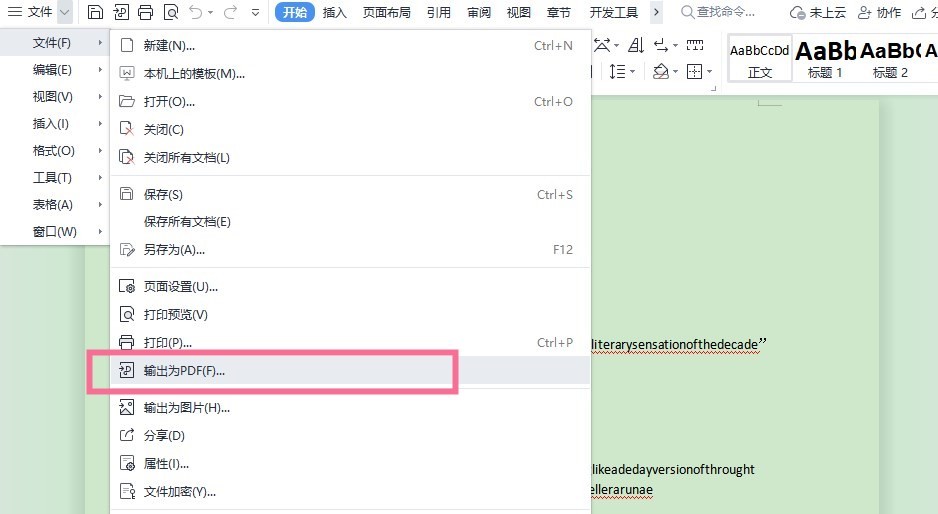Click the 未上云 cloud status button
The height and width of the screenshot is (514, 938).
(818, 13)
